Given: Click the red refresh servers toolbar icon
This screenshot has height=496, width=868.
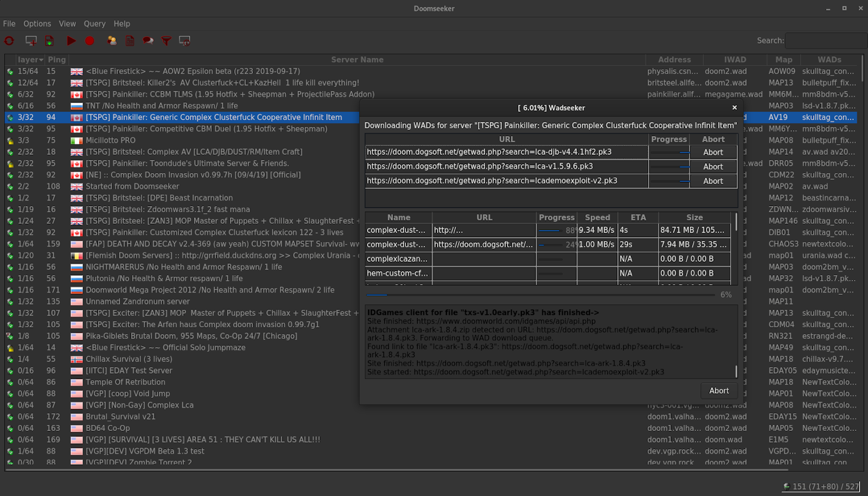Looking at the screenshot, I should coord(9,41).
